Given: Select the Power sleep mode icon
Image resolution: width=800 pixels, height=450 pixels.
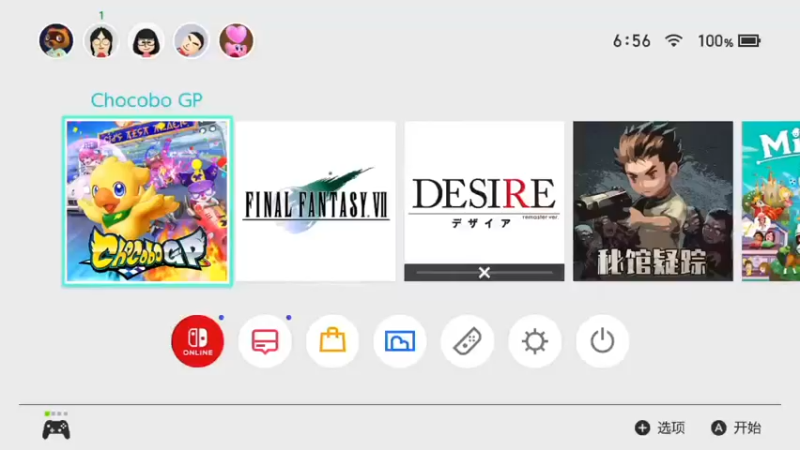Looking at the screenshot, I should [602, 341].
